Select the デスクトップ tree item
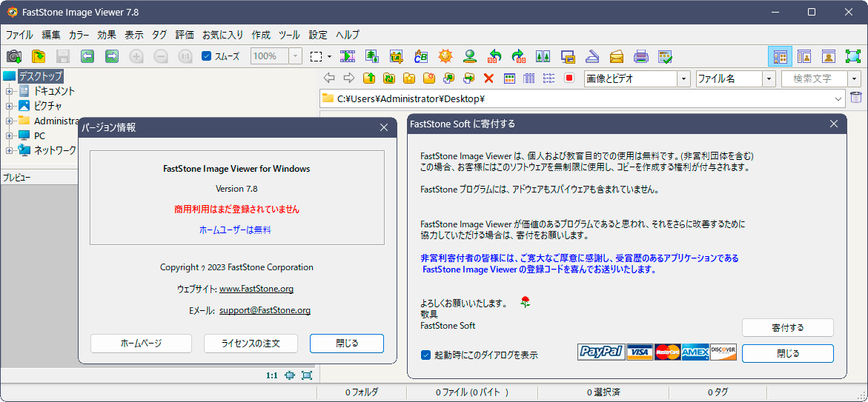Screen dimensions: 868x402 41,76
